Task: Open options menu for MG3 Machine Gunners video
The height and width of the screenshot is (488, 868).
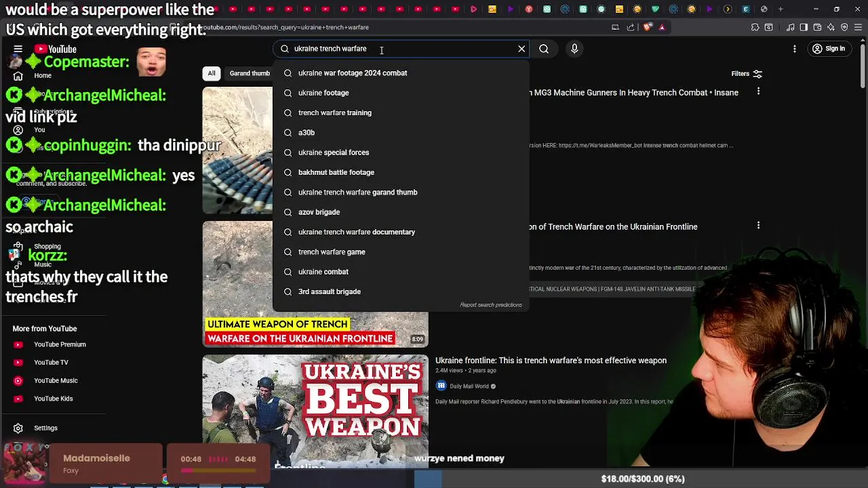Action: coord(758,91)
